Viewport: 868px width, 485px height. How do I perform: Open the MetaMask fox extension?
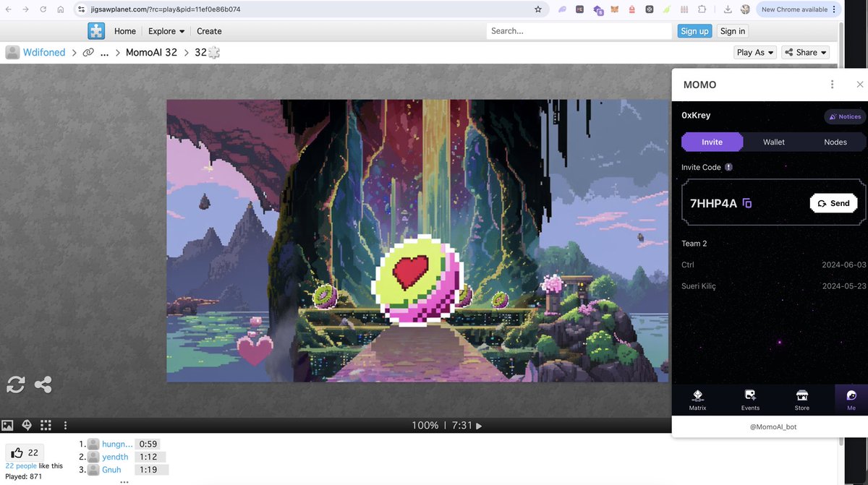coord(615,9)
